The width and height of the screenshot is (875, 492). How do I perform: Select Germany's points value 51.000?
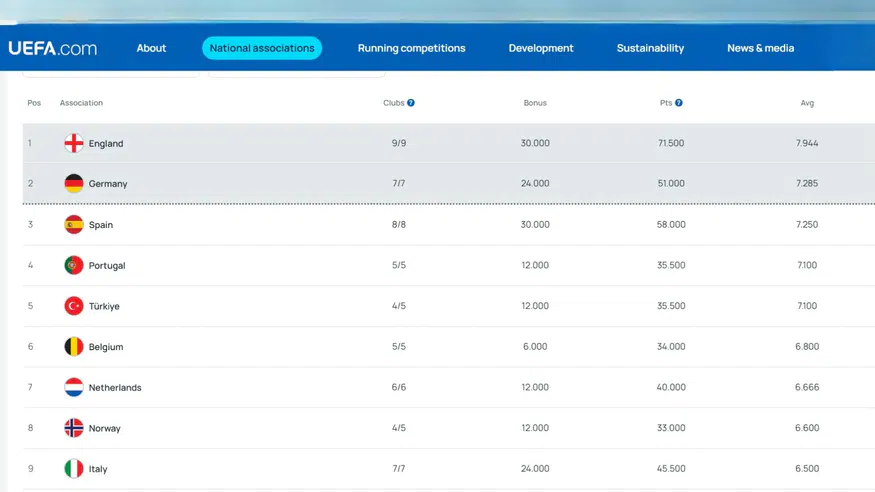pos(671,184)
